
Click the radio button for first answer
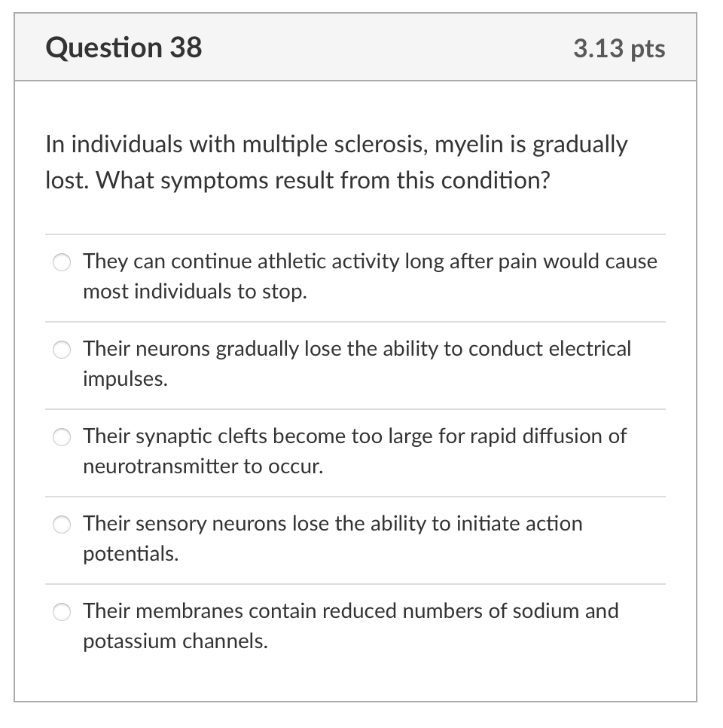(x=61, y=262)
